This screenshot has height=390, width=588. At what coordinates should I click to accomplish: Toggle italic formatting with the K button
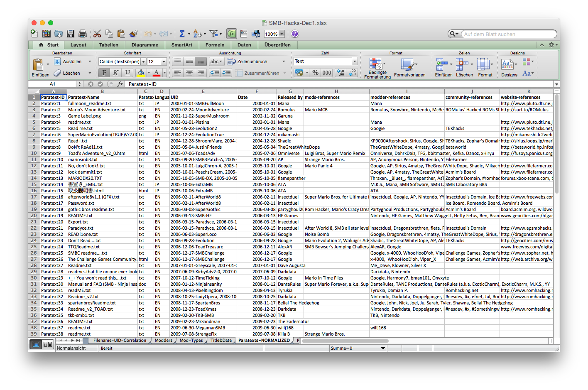116,73
